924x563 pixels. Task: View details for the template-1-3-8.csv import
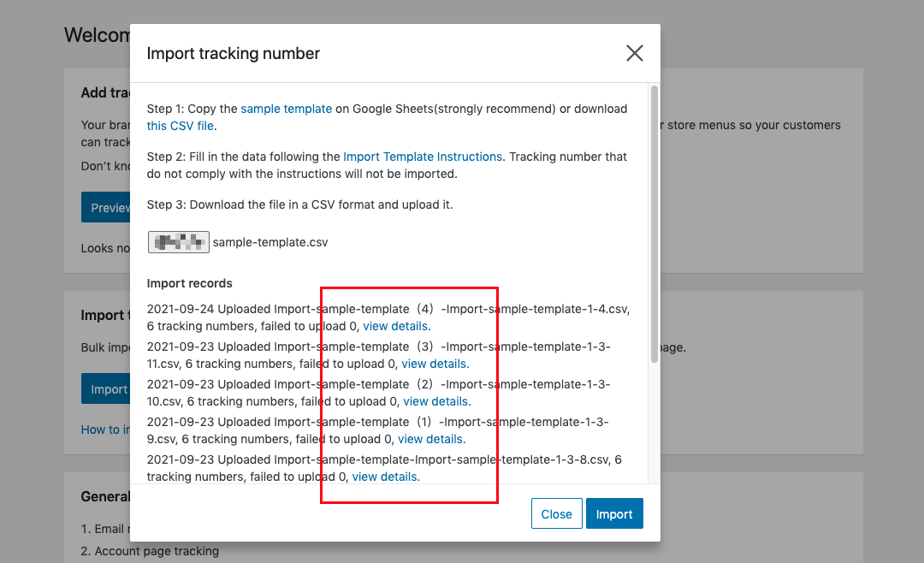(385, 477)
